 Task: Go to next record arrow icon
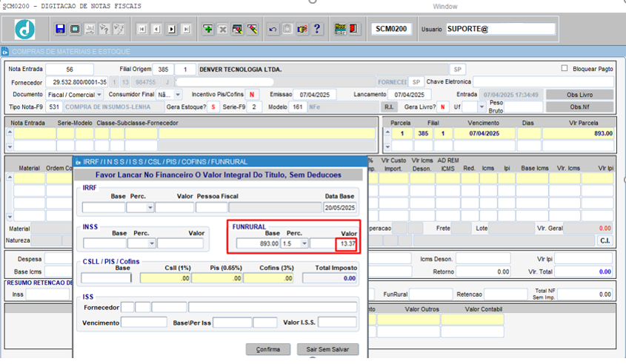coord(172,29)
